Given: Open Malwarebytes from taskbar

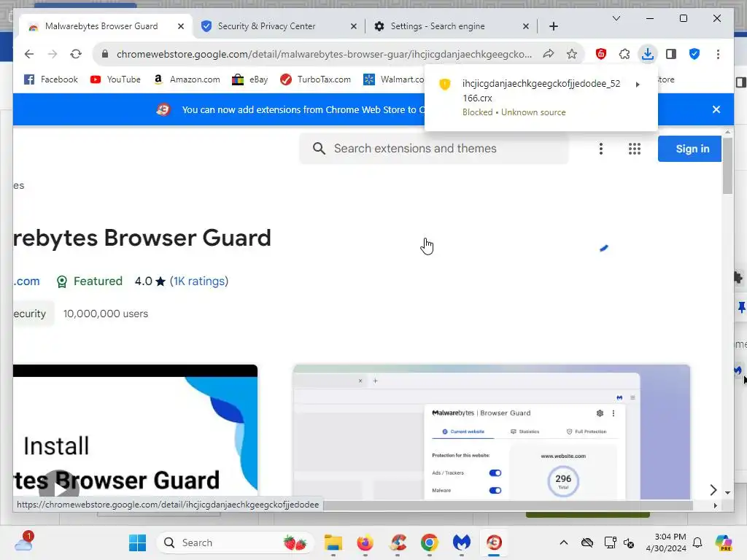Looking at the screenshot, I should [x=461, y=542].
